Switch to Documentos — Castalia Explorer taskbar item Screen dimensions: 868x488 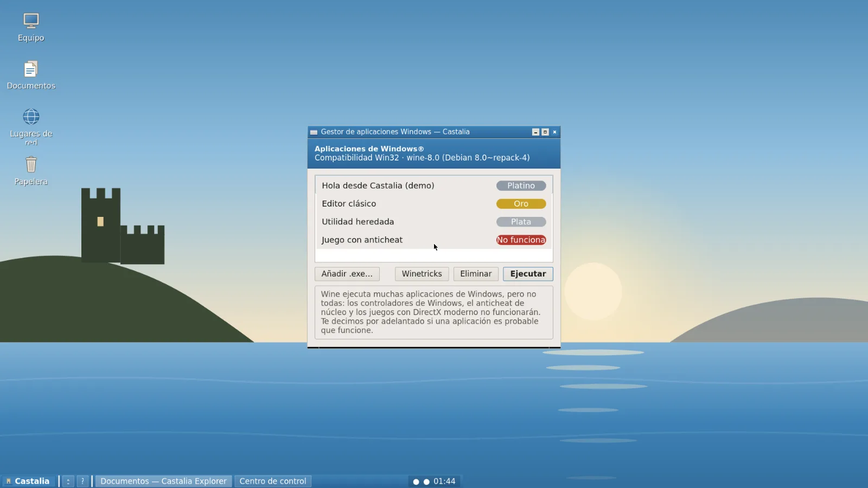click(x=163, y=481)
